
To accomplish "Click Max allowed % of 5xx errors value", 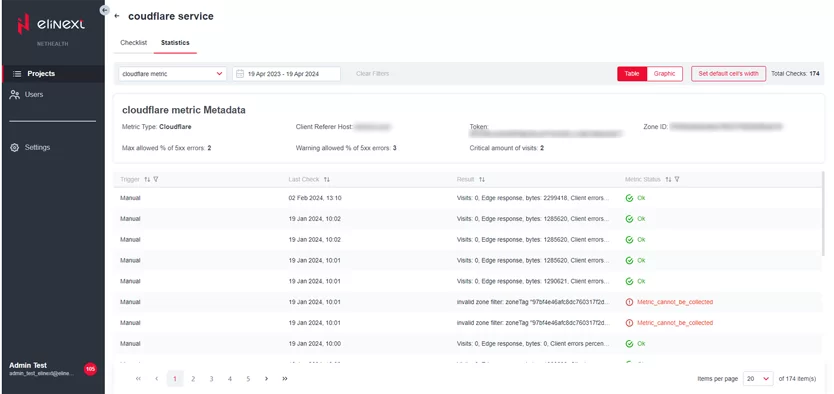I will tap(210, 148).
